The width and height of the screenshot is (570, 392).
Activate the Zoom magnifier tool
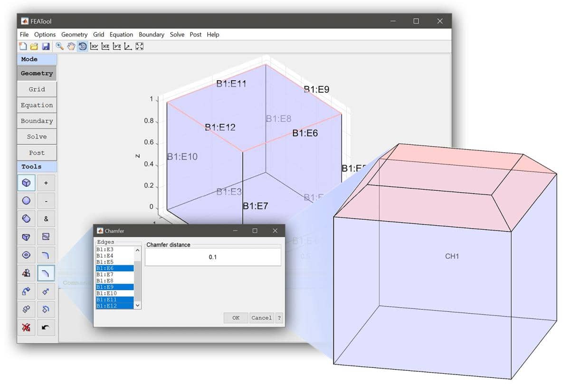pyautogui.click(x=60, y=47)
